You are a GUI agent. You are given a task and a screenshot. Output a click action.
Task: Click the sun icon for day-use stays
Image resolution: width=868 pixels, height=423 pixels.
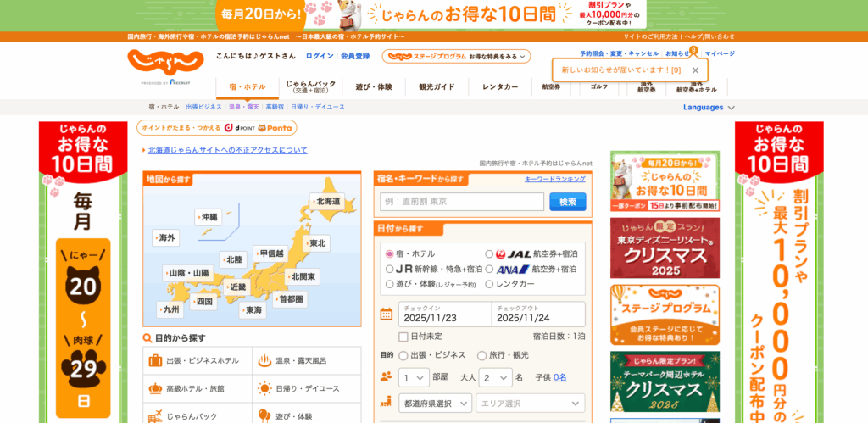(x=264, y=388)
